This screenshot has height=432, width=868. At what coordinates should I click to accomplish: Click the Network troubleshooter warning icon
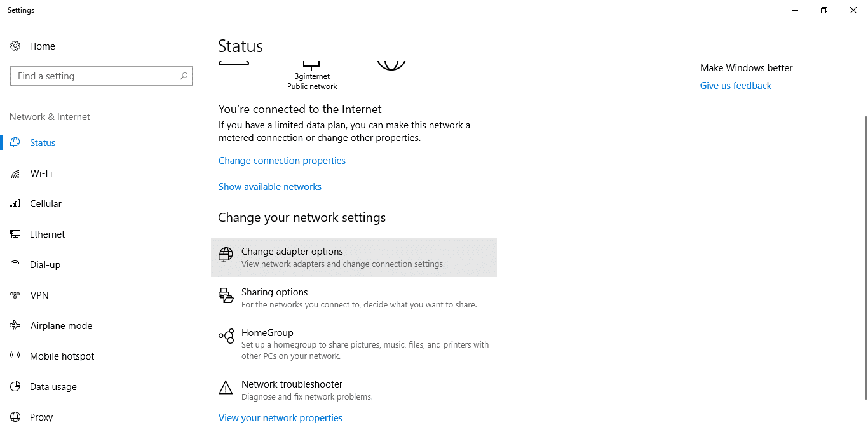(x=226, y=387)
